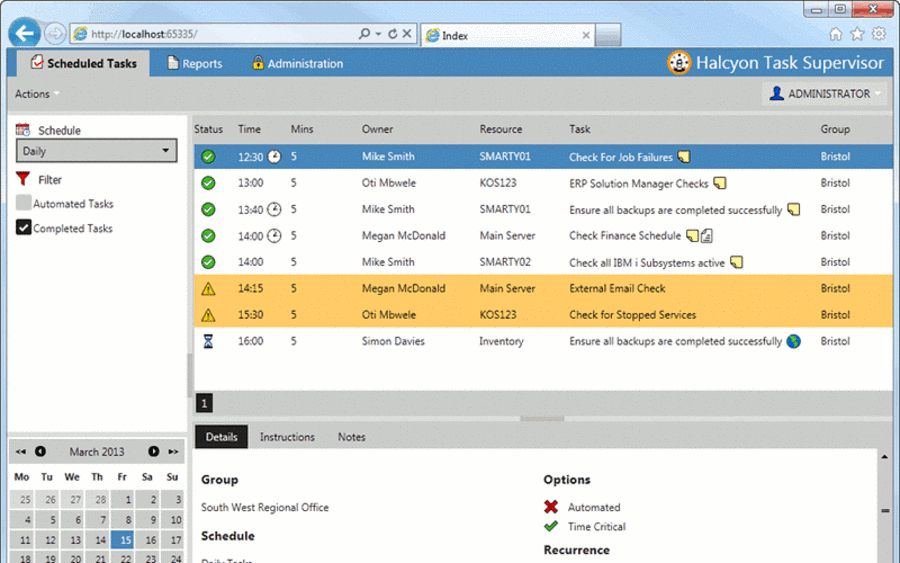This screenshot has height=563, width=900.
Task: Switch to the Scheduled Tasks tab
Action: click(x=84, y=63)
